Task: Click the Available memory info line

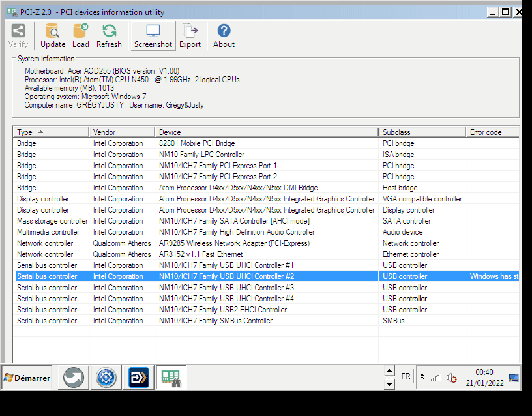Action: click(x=69, y=88)
